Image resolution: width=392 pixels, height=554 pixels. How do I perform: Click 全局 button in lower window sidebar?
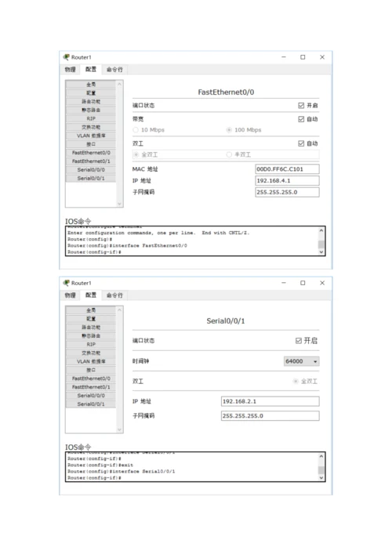click(91, 310)
